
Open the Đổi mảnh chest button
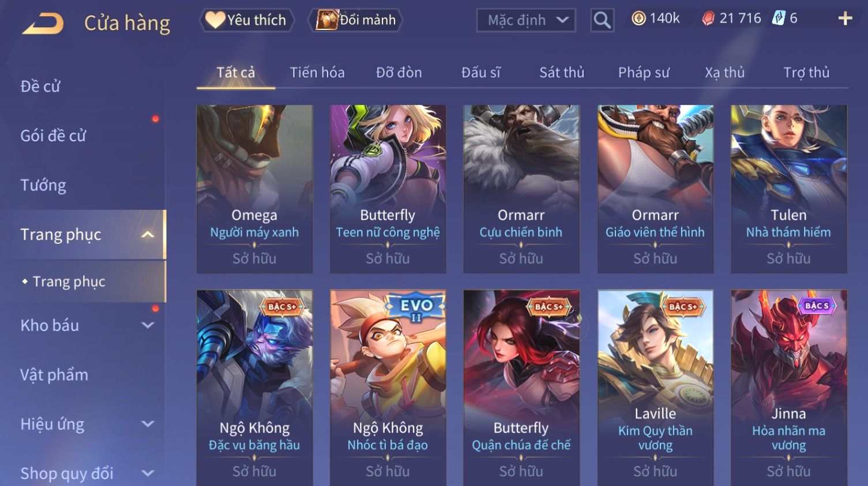(355, 20)
